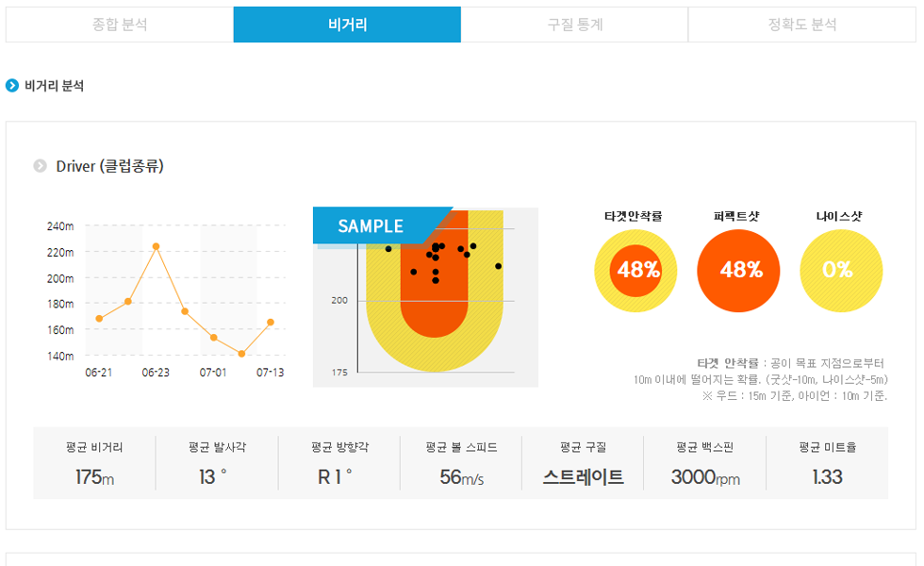
Task: Click the Driver (클럽종류) heading
Action: tap(109, 166)
